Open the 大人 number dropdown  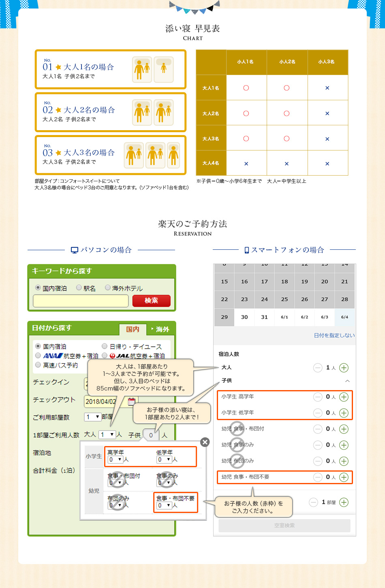click(x=107, y=435)
